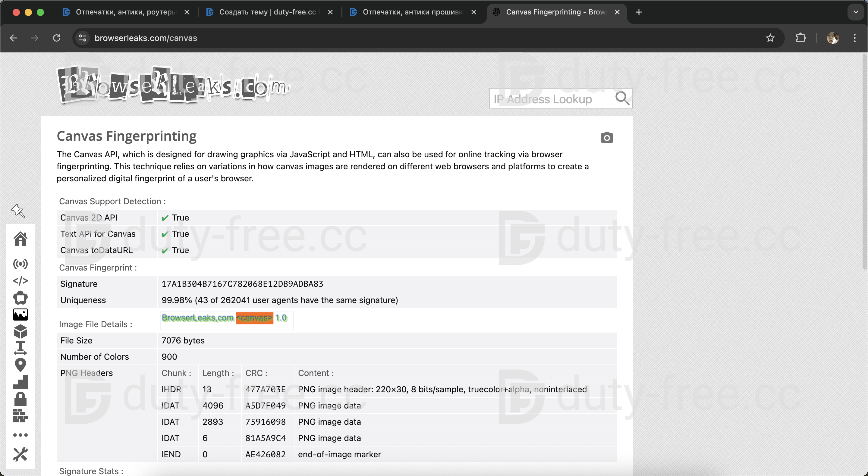
Task: Click the canvas picture icon in sidebar
Action: 20,314
